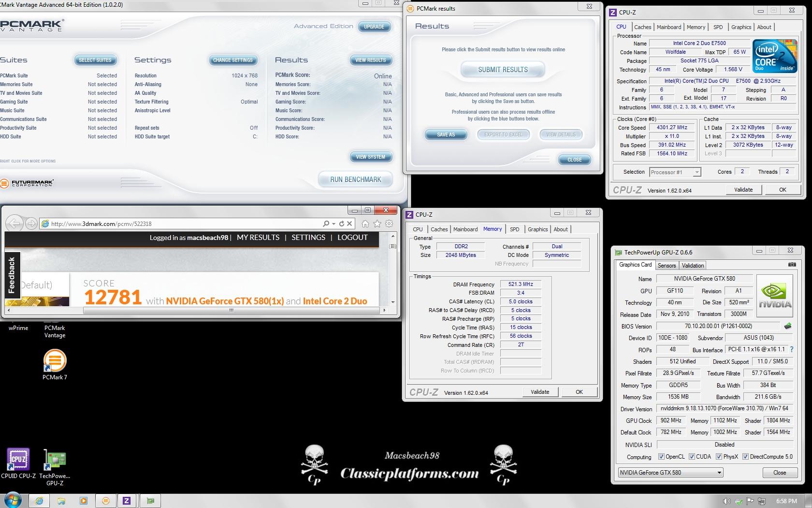
Task: Click the VIEW SYSTEM button
Action: (x=371, y=157)
